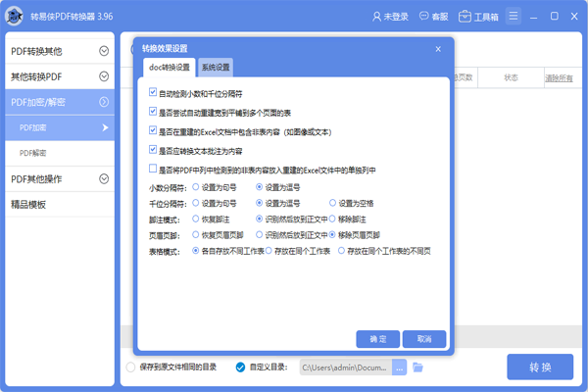Expand the 其他转换PDF sidebar section
This screenshot has height=392, width=588.
pos(104,76)
